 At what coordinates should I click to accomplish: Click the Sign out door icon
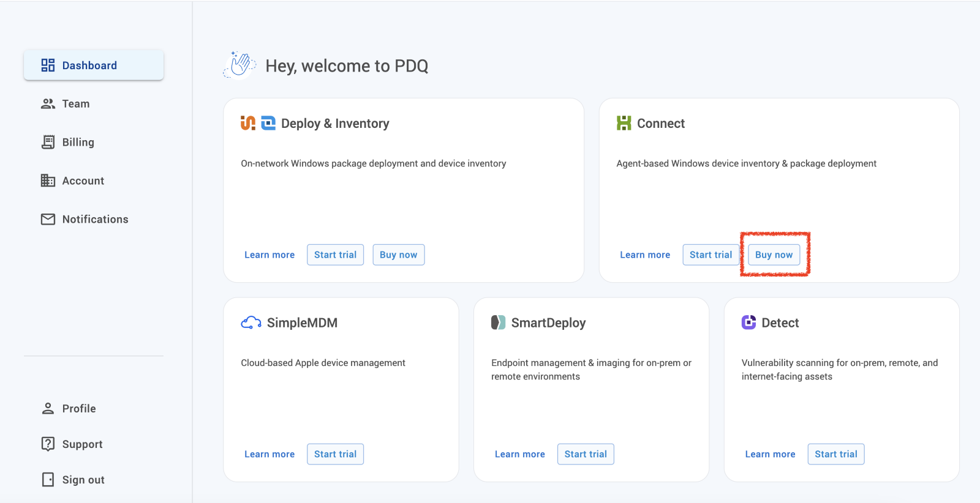(x=48, y=480)
